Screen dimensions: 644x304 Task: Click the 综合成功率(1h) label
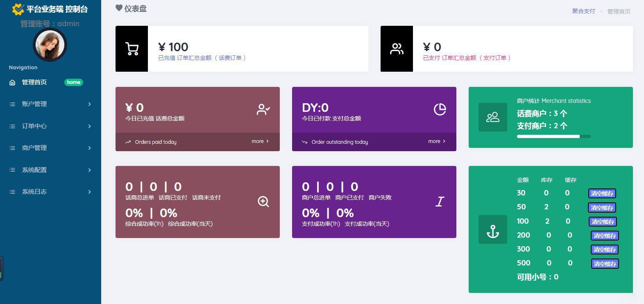(x=144, y=224)
